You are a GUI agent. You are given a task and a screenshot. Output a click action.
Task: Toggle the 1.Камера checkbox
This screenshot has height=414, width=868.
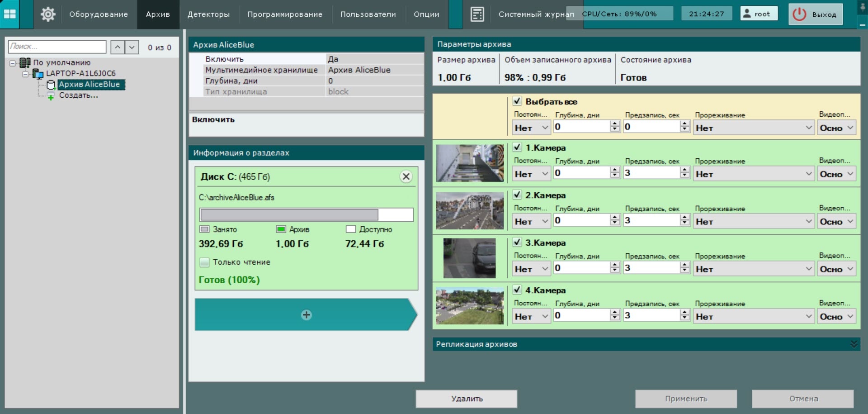(517, 148)
